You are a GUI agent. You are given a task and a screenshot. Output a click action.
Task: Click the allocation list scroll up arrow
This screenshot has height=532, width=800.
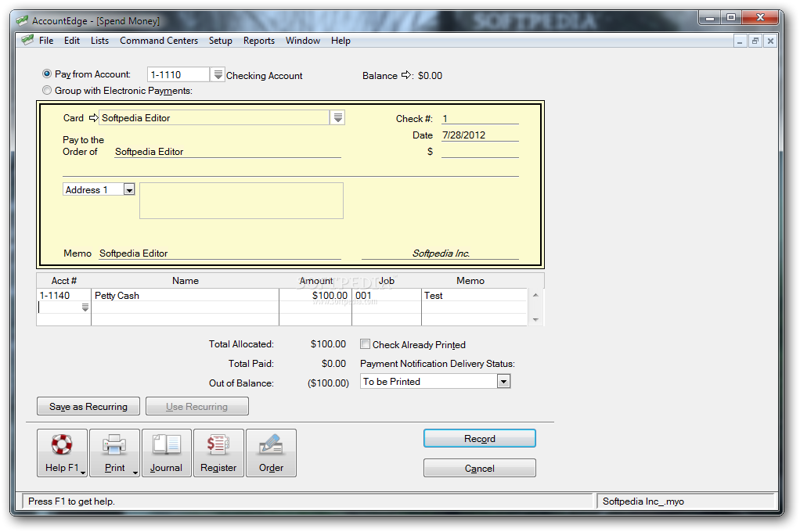pos(535,295)
